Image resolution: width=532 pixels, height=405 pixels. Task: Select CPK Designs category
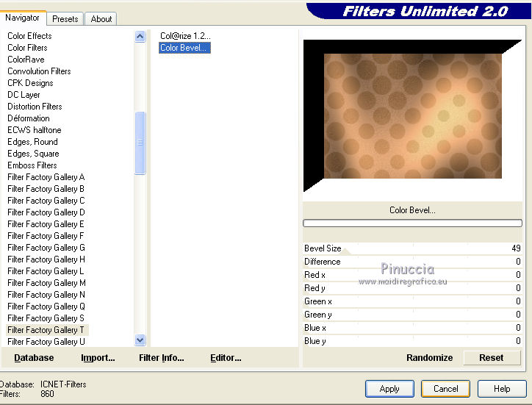coord(30,83)
